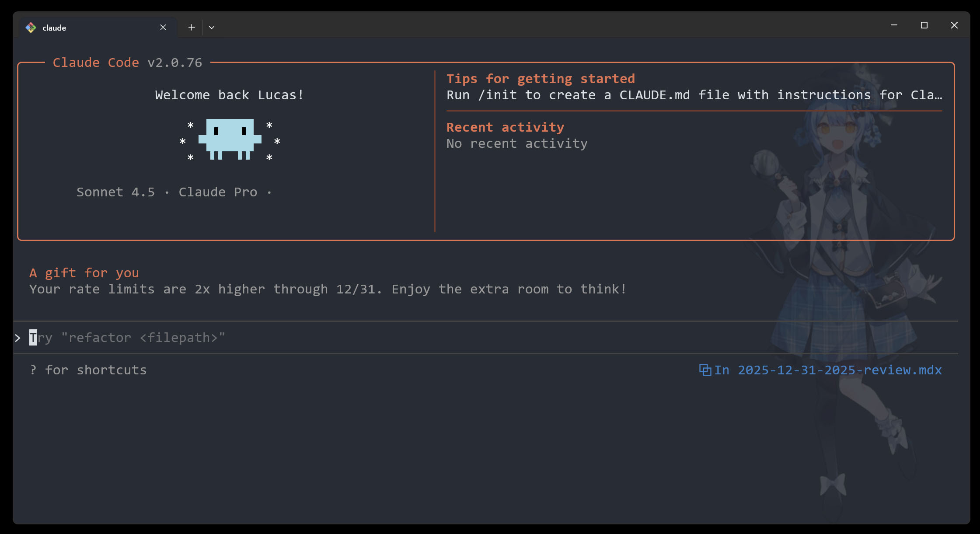Click the "? for shortcuts" hint
Viewport: 980px width, 534px height.
pyautogui.click(x=88, y=370)
